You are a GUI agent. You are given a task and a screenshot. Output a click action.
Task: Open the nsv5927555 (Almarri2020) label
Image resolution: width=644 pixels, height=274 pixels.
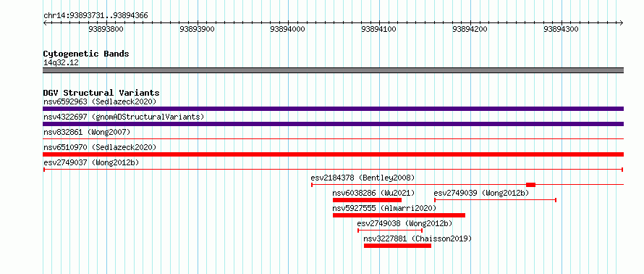384,208
